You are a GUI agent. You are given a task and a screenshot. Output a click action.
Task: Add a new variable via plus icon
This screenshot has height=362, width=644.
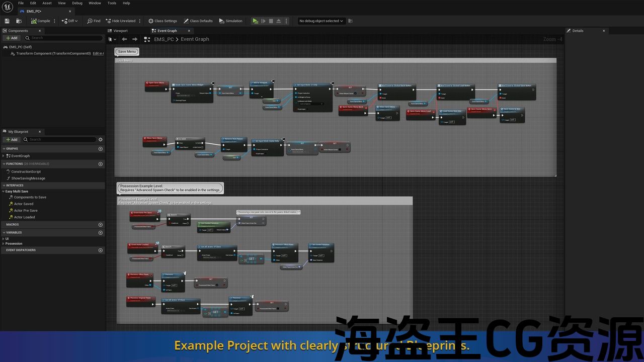tap(101, 233)
